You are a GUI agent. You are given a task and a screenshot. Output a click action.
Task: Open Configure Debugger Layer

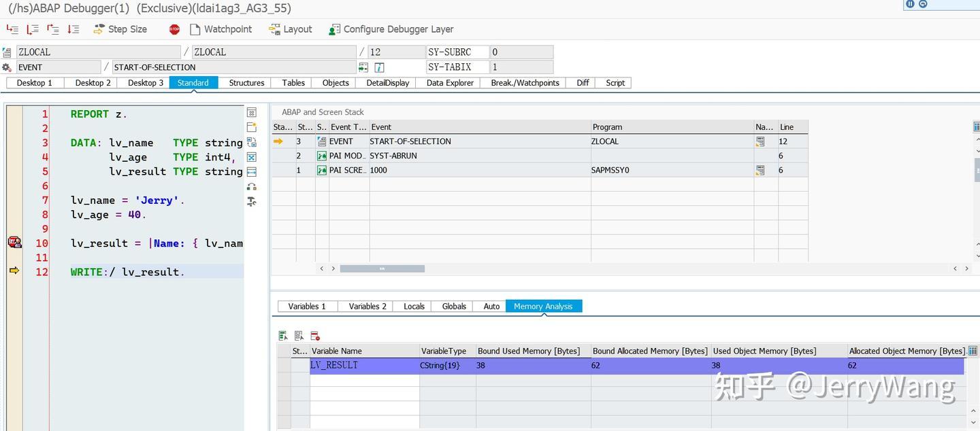coord(391,29)
